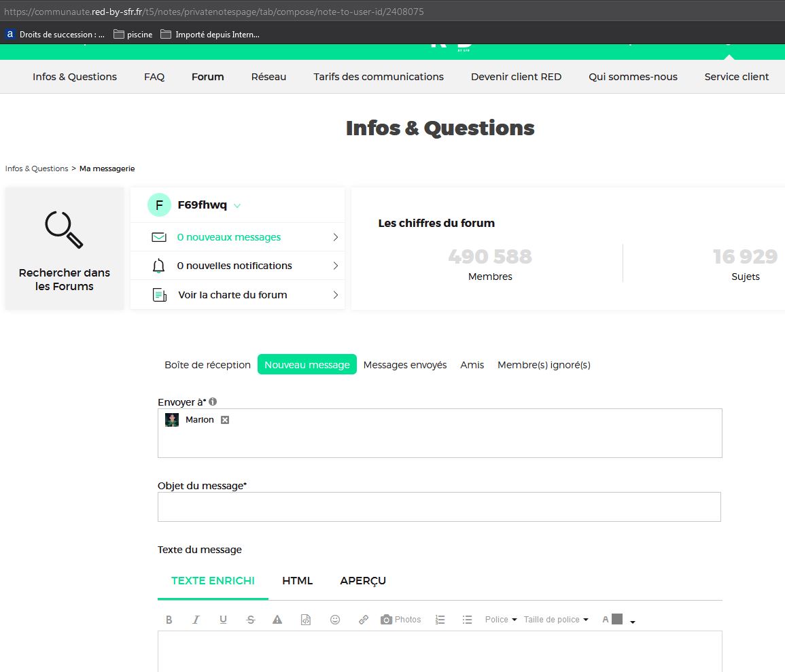Expand the F69fhwq user menu chevron
The height and width of the screenshot is (672, 785).
click(x=237, y=206)
